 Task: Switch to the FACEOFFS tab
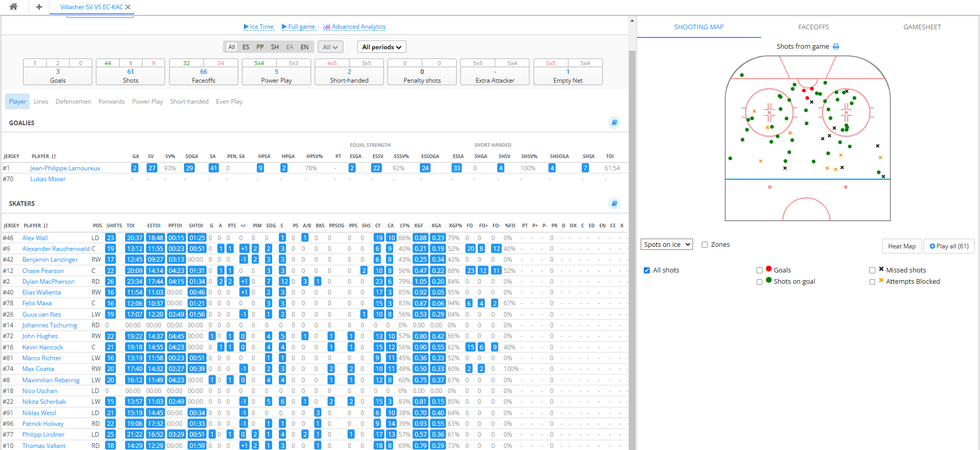[813, 27]
